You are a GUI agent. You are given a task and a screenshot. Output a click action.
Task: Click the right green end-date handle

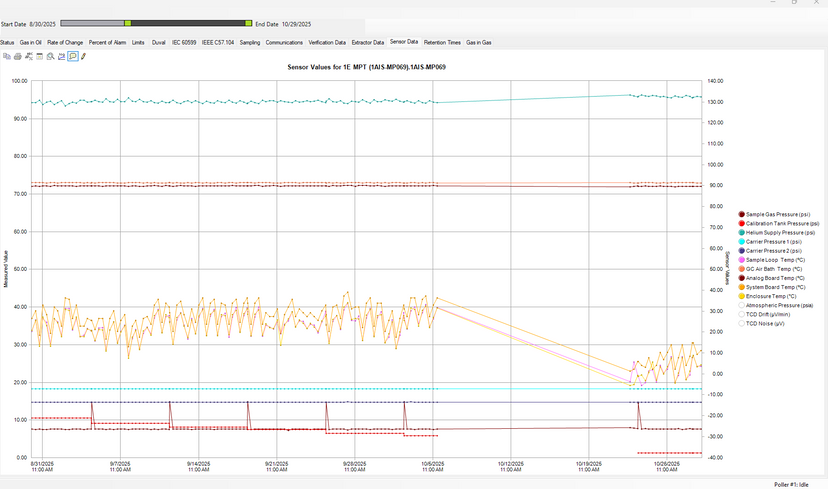(249, 23)
